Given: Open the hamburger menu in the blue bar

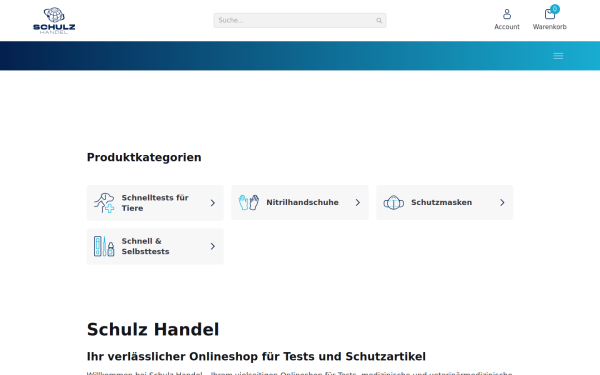Looking at the screenshot, I should [x=558, y=56].
